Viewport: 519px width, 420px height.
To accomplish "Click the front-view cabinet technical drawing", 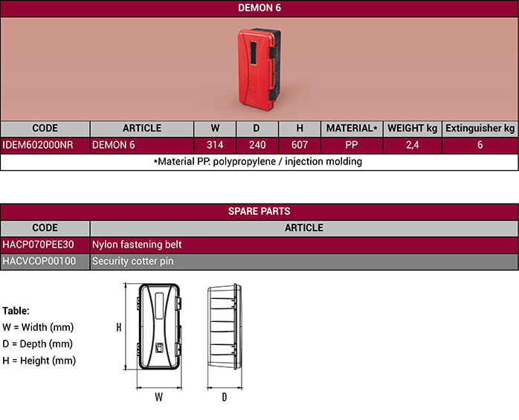I will [x=159, y=326].
